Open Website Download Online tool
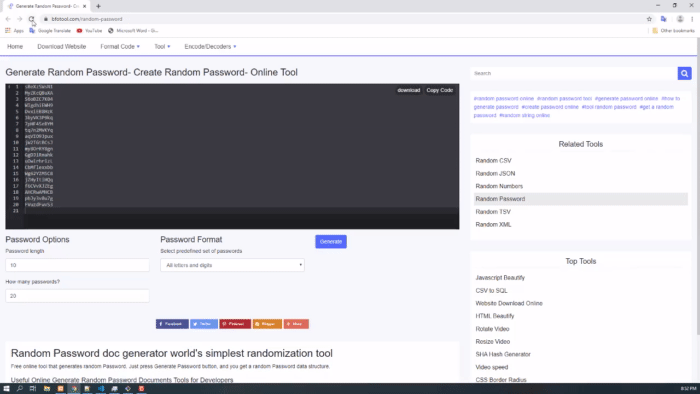700x394 pixels. (509, 303)
